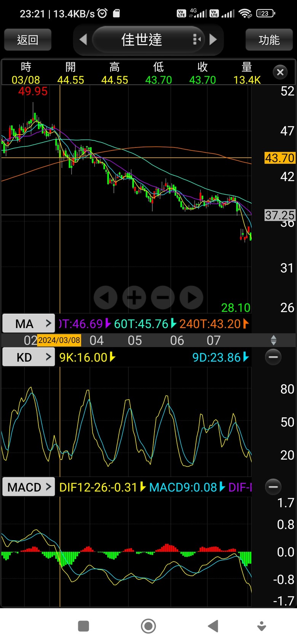
Task: Tap the 2024/03/08 date marker
Action: click(x=59, y=340)
